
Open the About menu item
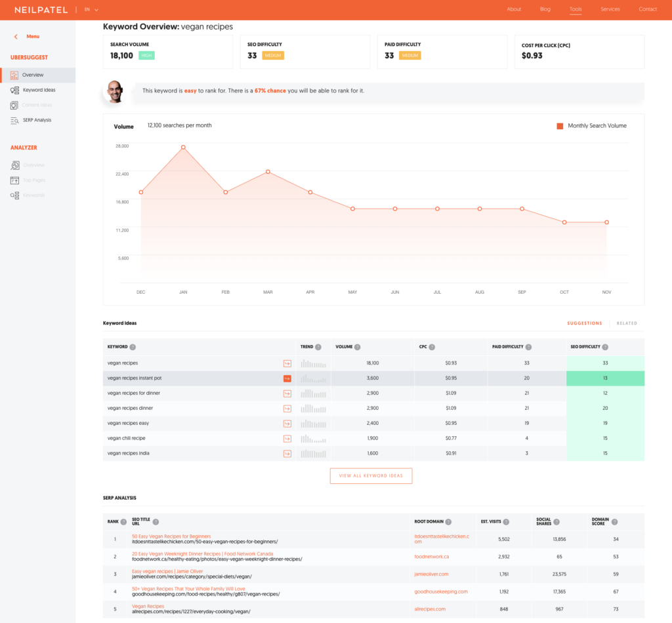pos(514,9)
